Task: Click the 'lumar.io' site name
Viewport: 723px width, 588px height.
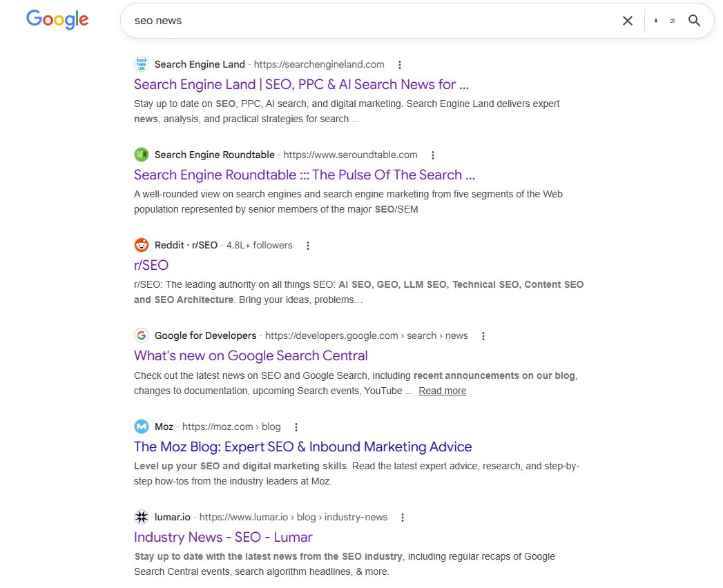Action: 173,517
